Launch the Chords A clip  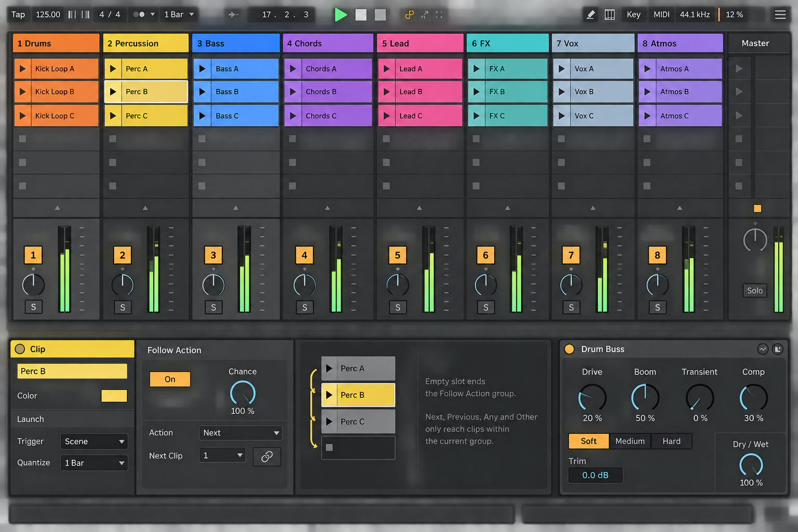[x=293, y=69]
